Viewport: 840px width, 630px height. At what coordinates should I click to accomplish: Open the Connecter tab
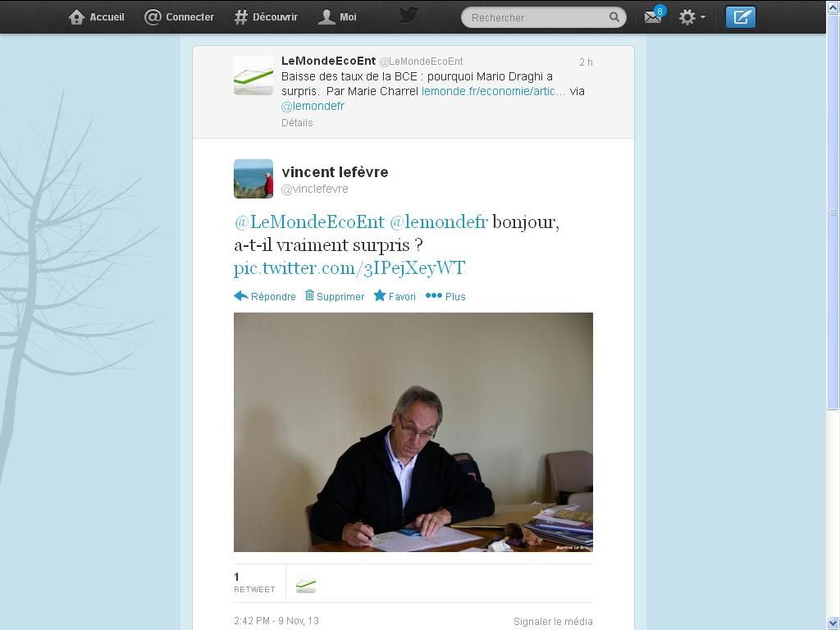pos(179,17)
